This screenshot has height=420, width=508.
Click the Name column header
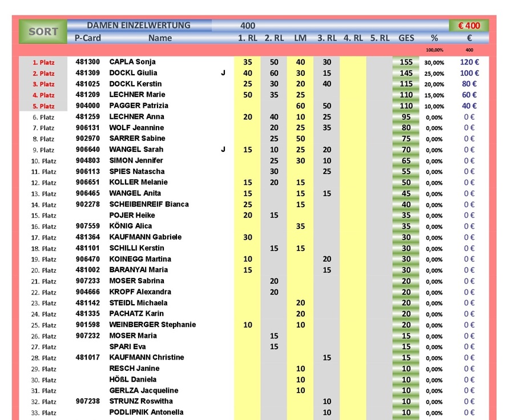pyautogui.click(x=160, y=38)
